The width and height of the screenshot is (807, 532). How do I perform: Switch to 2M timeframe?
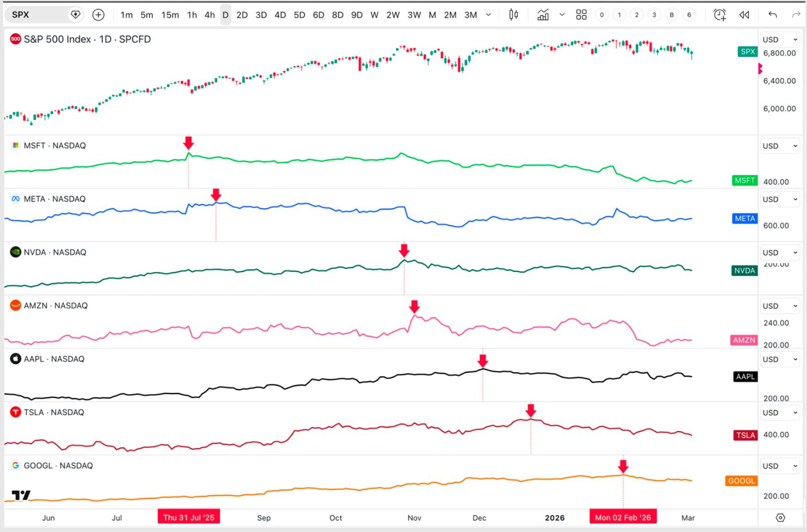450,15
